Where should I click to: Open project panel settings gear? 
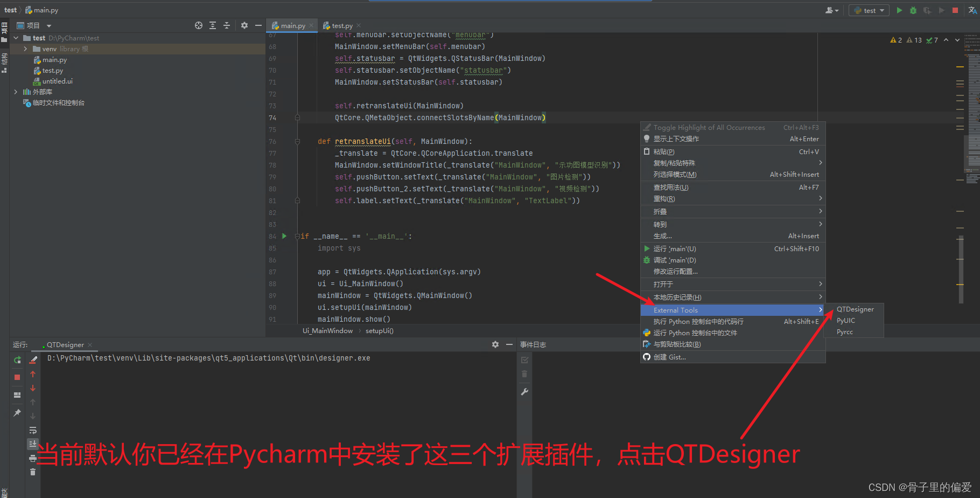(x=244, y=25)
